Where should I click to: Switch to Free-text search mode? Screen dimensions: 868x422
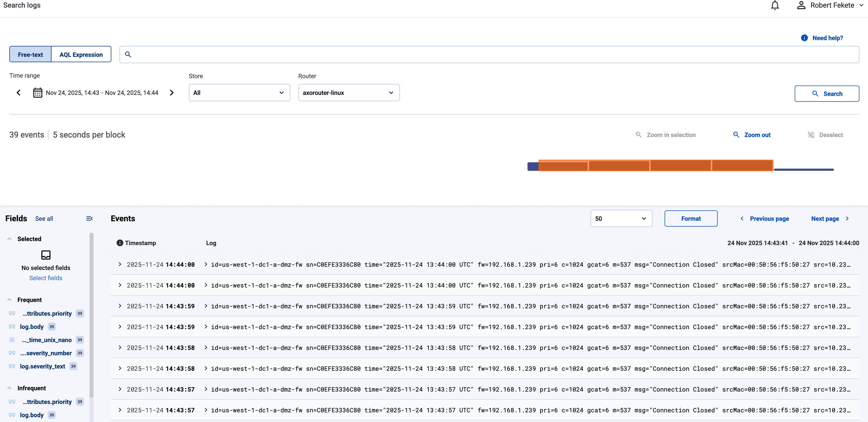pyautogui.click(x=30, y=54)
